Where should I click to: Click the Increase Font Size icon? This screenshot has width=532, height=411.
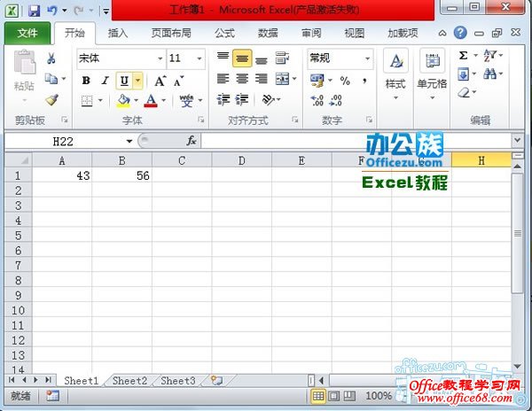160,81
